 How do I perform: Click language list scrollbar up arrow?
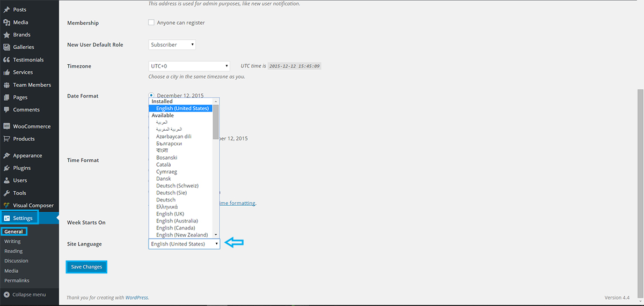pos(216,101)
